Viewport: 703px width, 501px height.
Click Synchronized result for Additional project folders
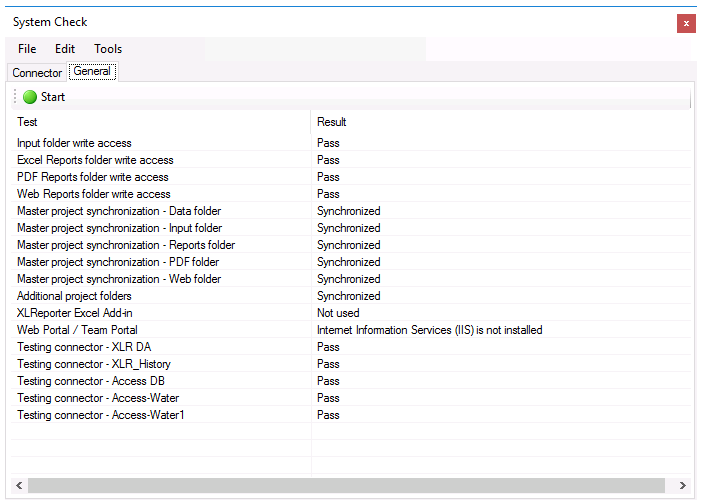pyautogui.click(x=349, y=296)
